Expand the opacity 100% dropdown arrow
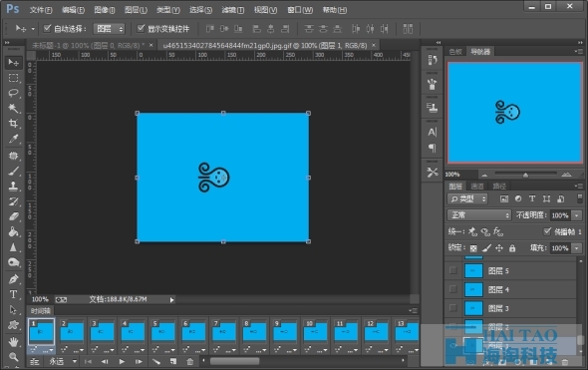This screenshot has width=588, height=370. (x=576, y=215)
